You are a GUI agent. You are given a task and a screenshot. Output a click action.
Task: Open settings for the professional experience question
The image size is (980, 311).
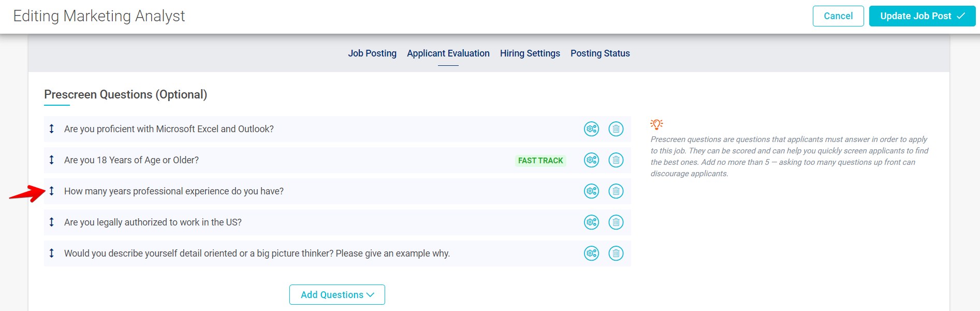click(x=591, y=191)
